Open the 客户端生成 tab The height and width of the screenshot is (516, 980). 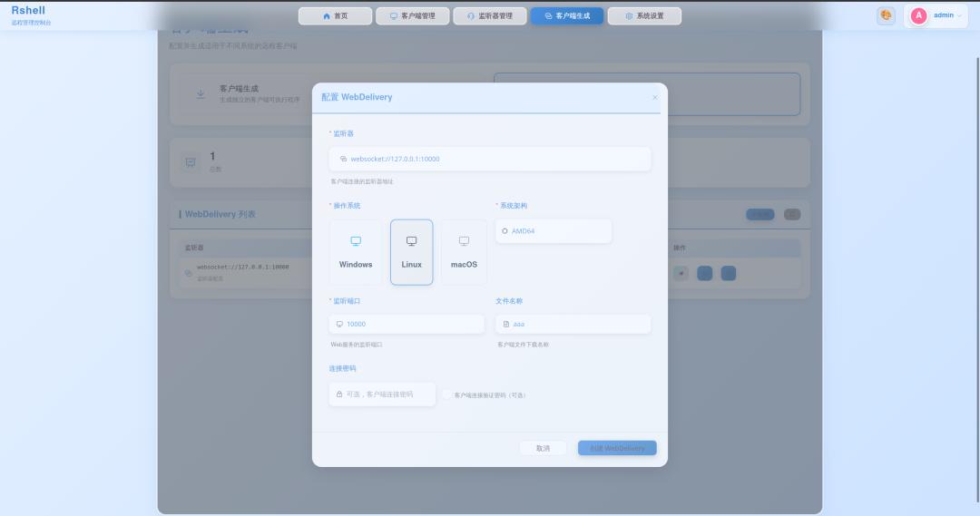tap(567, 15)
